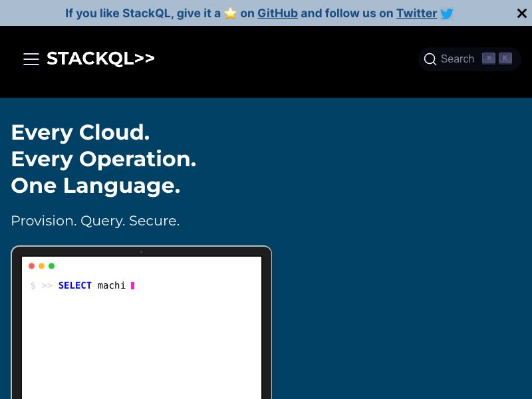The width and height of the screenshot is (532, 399).
Task: Click the star emoji in banner
Action: (x=230, y=13)
